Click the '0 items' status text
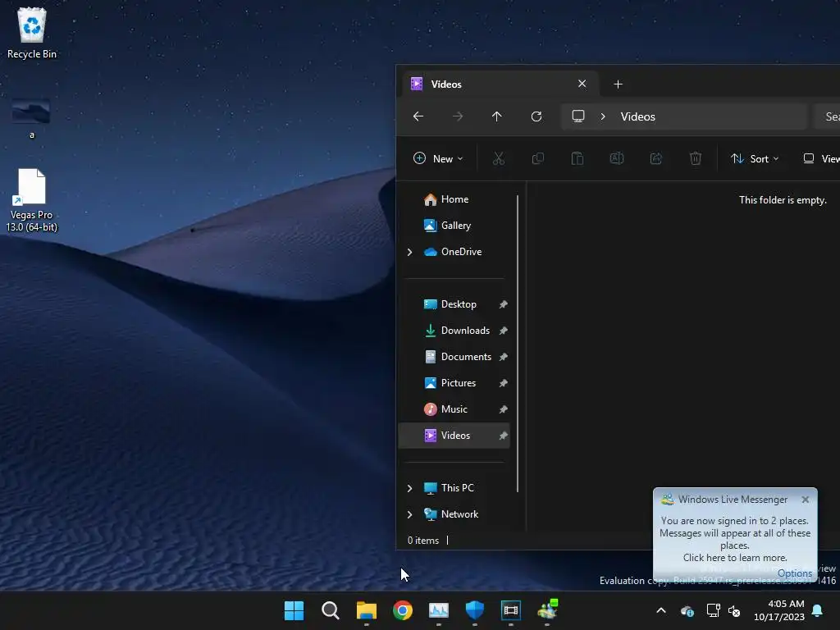 pyautogui.click(x=422, y=541)
